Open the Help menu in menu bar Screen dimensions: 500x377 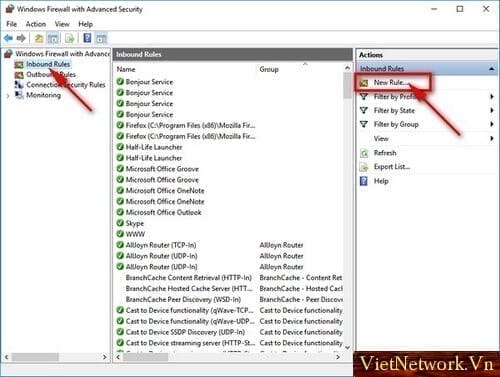[x=85, y=24]
